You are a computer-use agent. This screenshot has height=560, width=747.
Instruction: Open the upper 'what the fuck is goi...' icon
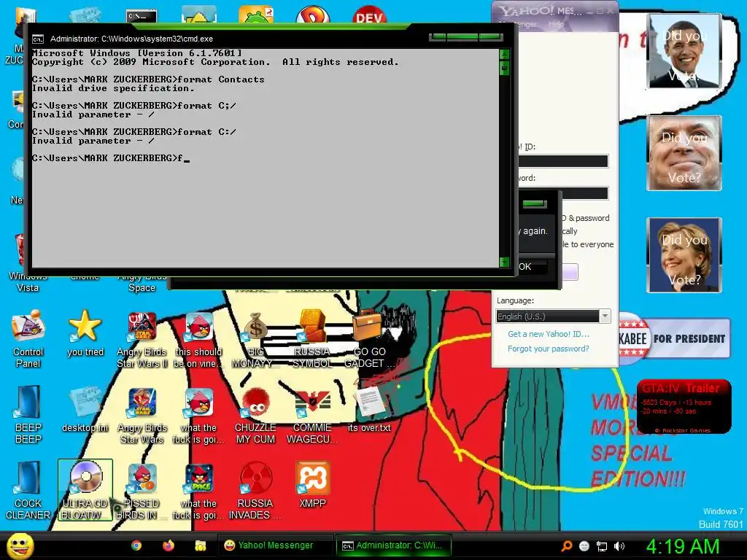point(198,414)
